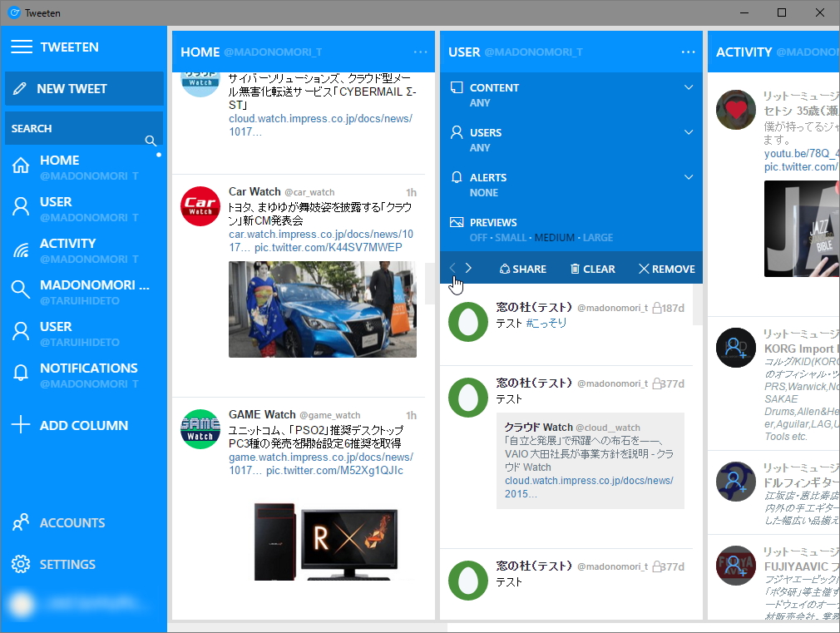Click REMOVE column button
840x633 pixels.
pos(667,269)
